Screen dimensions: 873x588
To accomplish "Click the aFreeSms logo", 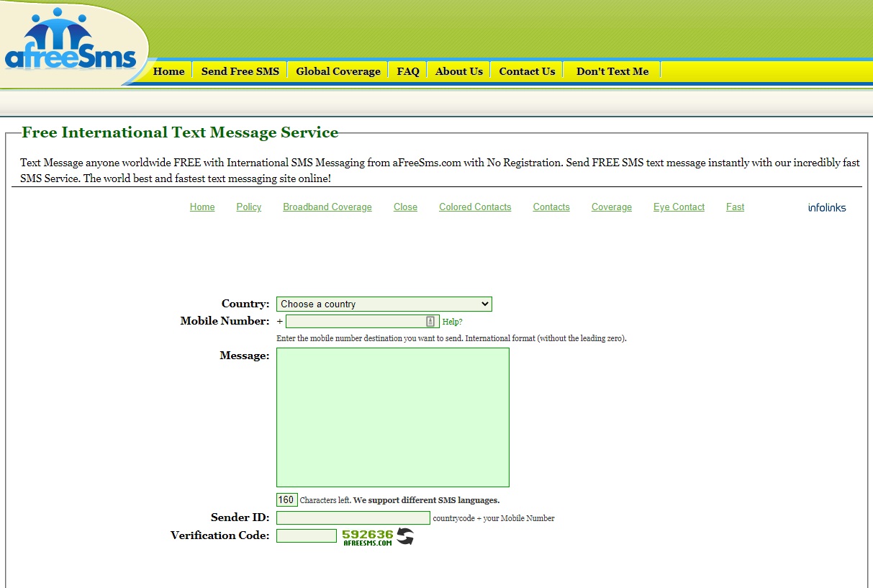I will [71, 45].
